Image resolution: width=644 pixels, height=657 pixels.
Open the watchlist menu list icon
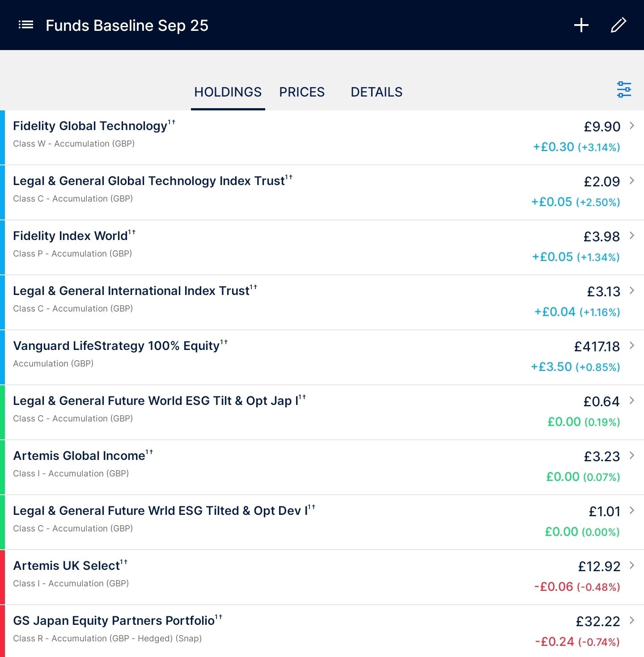pyautogui.click(x=26, y=25)
